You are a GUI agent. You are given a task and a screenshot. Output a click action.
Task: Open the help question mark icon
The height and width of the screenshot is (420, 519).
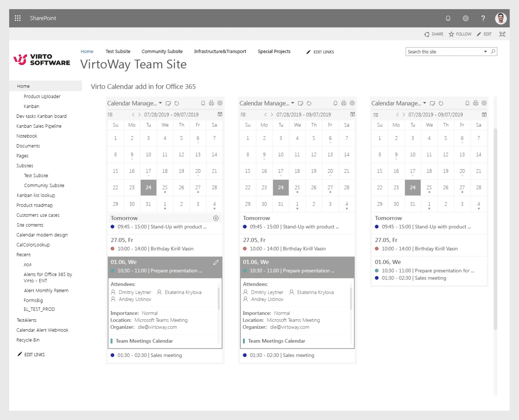pos(483,18)
